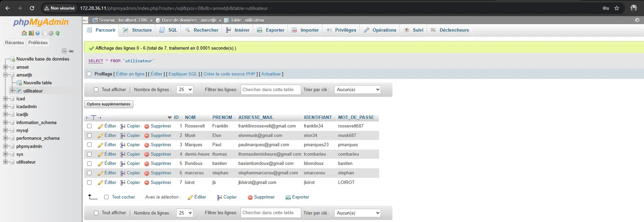
Task: Select the Marques row checkbox
Action: tap(89, 145)
